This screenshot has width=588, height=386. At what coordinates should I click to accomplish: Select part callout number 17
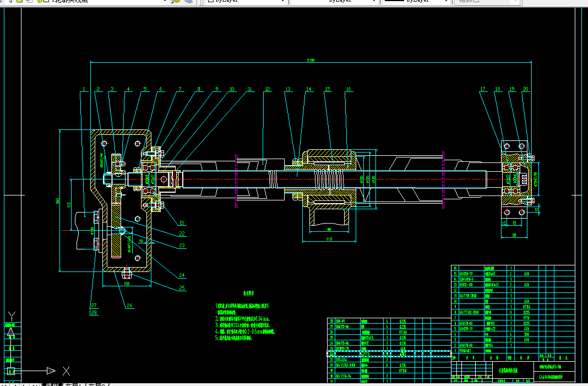click(483, 89)
